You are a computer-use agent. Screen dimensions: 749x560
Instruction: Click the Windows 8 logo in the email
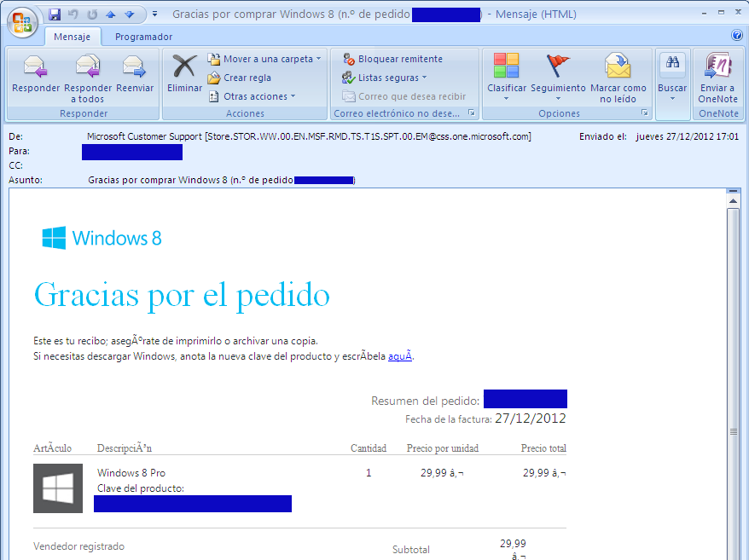pyautogui.click(x=102, y=238)
